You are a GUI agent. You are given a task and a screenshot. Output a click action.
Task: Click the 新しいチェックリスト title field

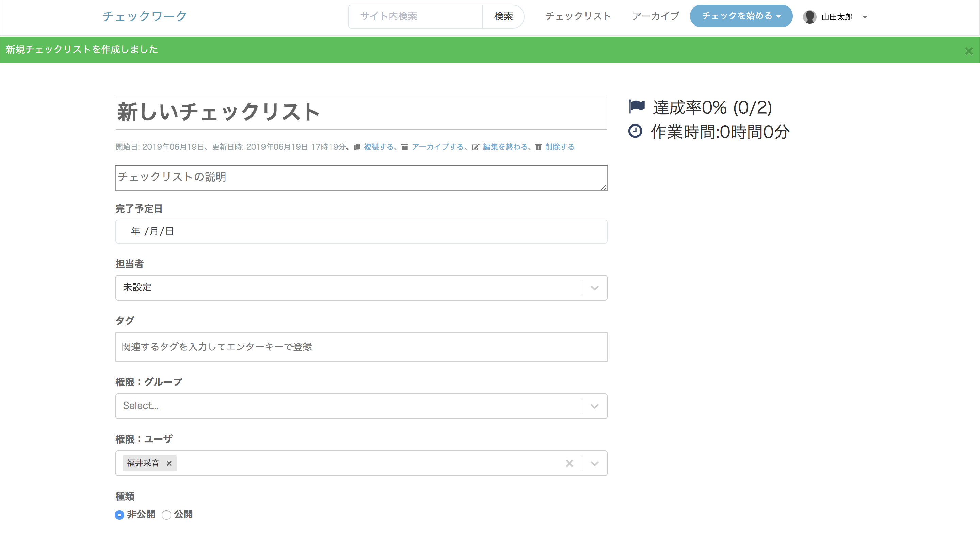tap(361, 113)
